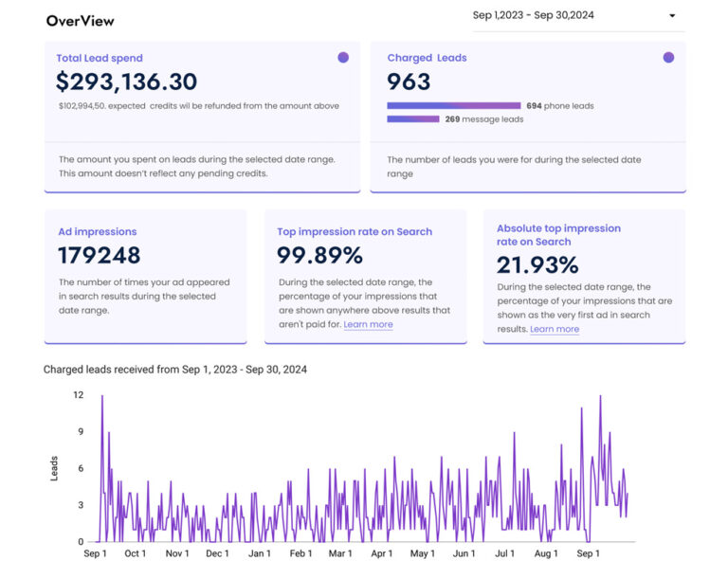
Task: Click the 179248 ad impressions value
Action: point(99,255)
